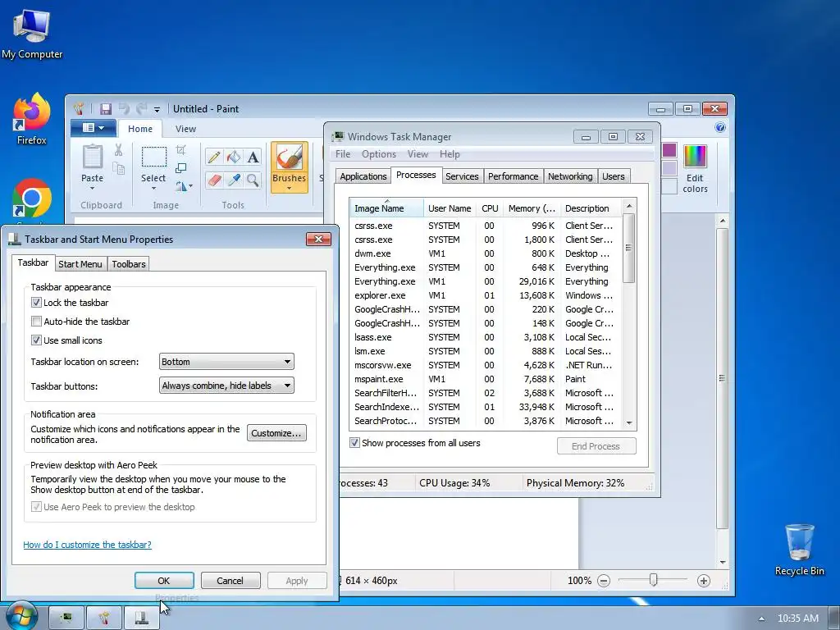Open How do I customize the taskbar link

(87, 545)
